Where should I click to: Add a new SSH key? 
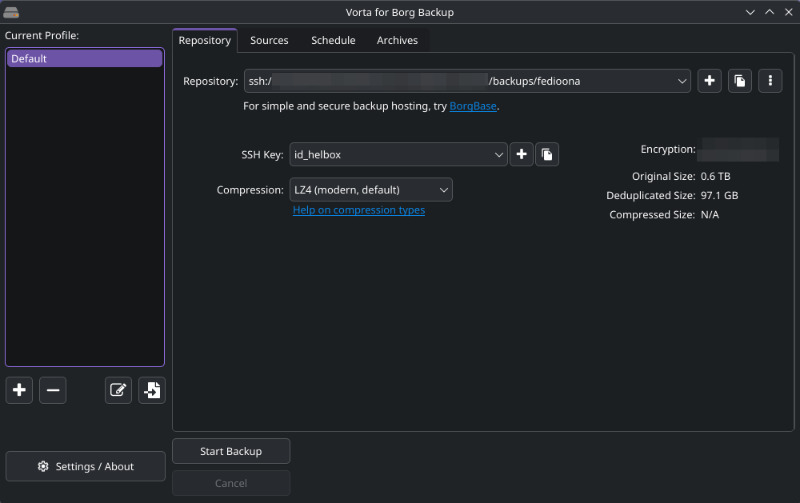(x=521, y=155)
